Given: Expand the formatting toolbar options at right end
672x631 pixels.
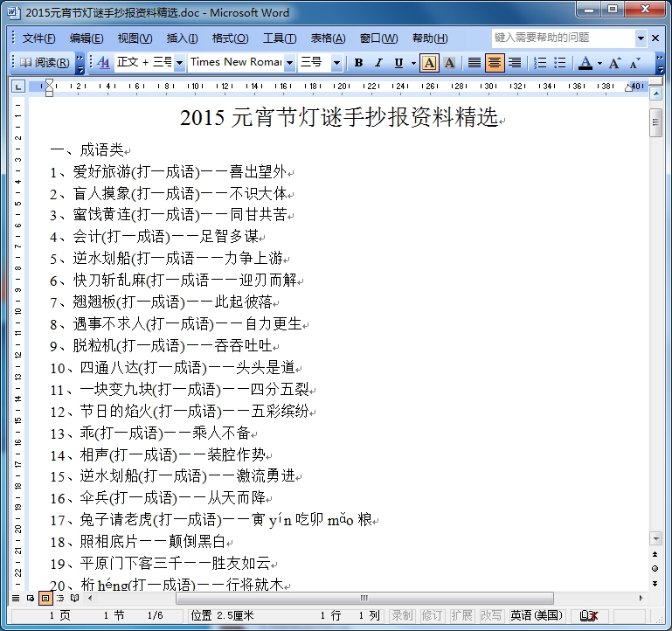Looking at the screenshot, I should point(660,63).
